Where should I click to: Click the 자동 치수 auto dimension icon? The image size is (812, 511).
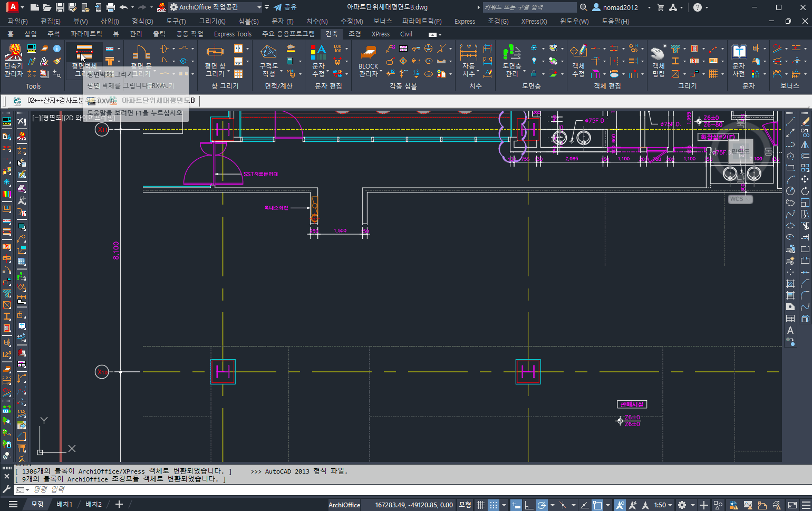tap(468, 53)
